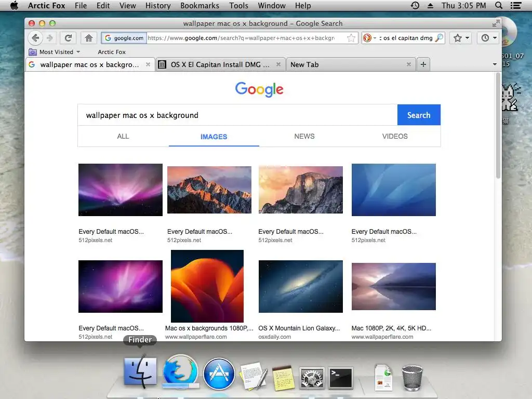Switch to NEWS search results

(304, 137)
